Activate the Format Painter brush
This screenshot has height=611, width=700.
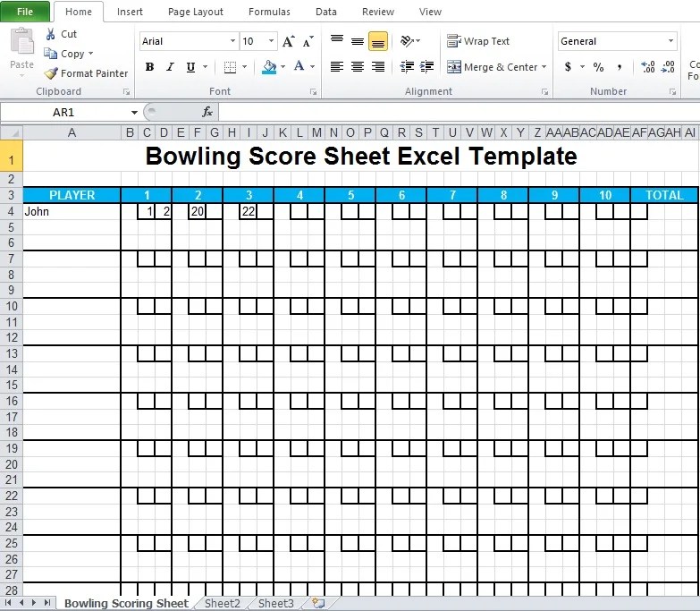[x=51, y=73]
